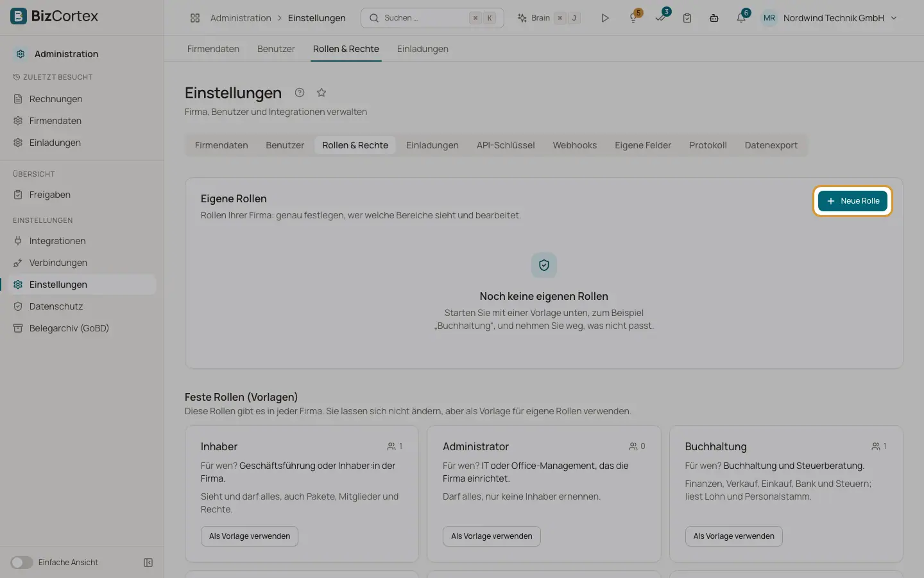Screen dimensions: 924x578
Task: Open the robot assistant icon
Action: [x=714, y=18]
